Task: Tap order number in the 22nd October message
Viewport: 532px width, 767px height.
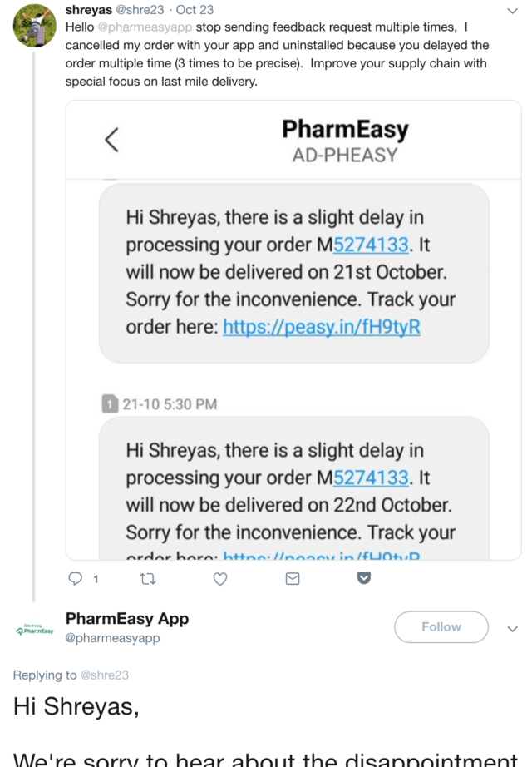Action: click(x=371, y=478)
